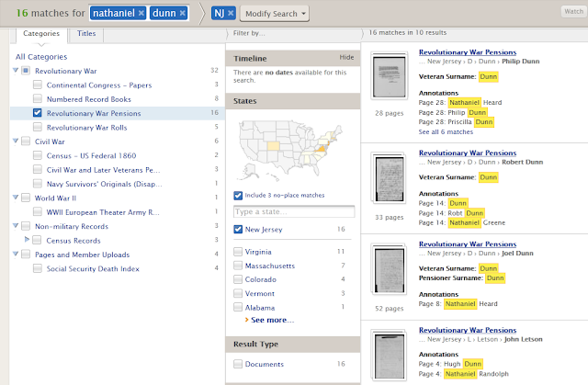The image size is (588, 385).
Task: Remove the NJ filter tag
Action: 231,13
